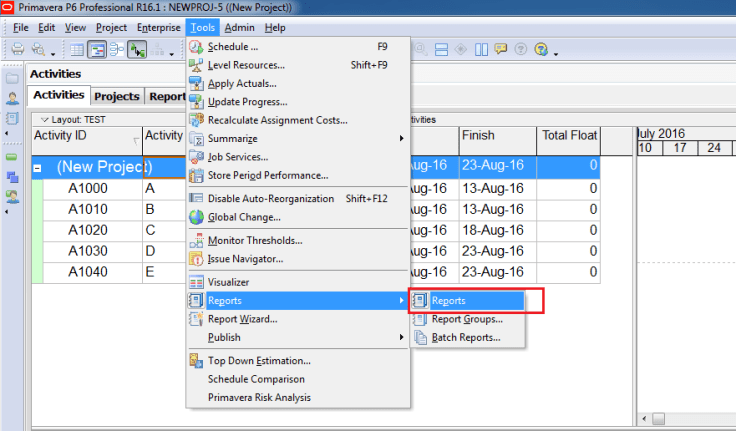Click the Print icon in toolbar
Screen dimensions: 736x431
tap(18, 49)
